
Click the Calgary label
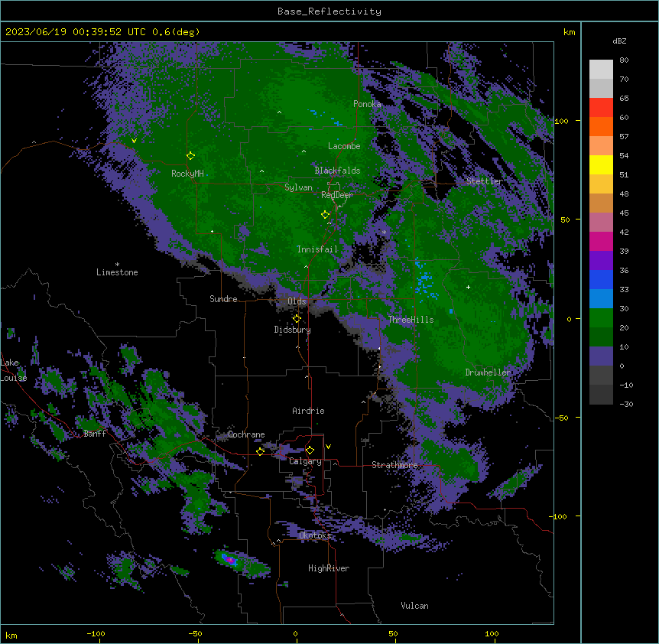[x=306, y=461]
